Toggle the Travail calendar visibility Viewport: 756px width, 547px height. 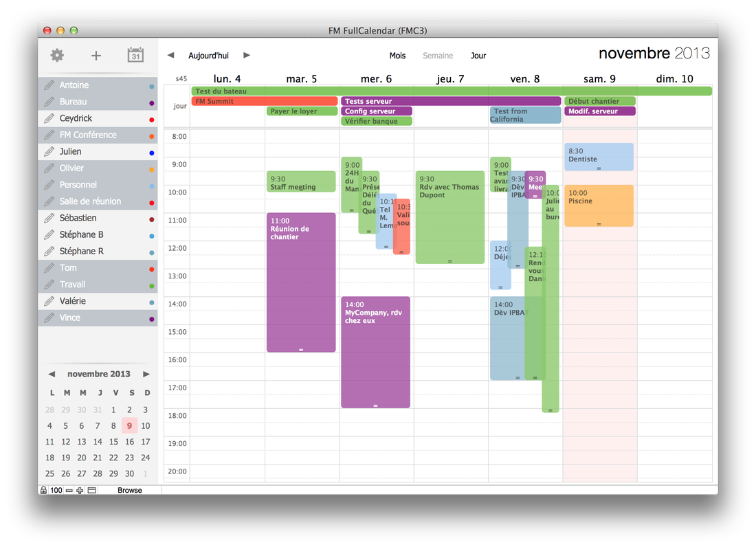tap(72, 284)
